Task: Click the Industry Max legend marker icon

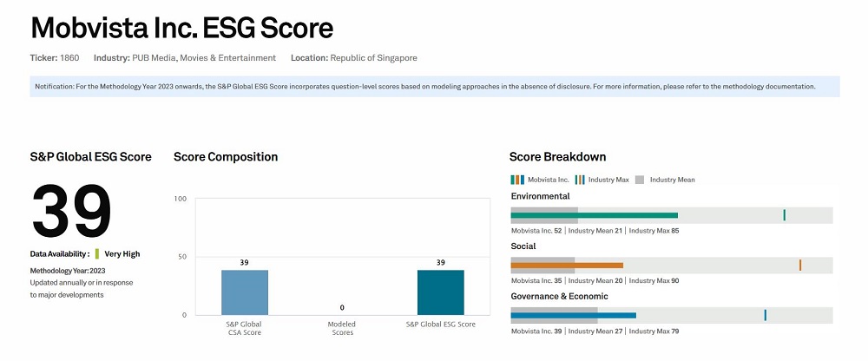Action: 580,180
